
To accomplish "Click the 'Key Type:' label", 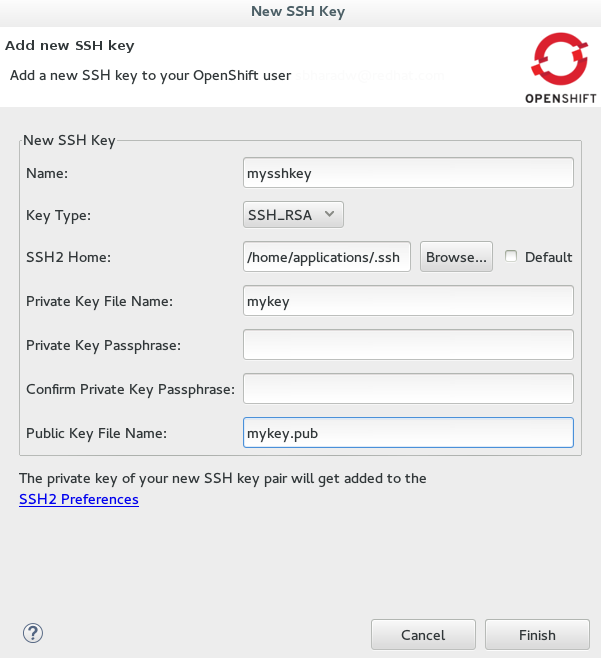I will tap(58, 215).
